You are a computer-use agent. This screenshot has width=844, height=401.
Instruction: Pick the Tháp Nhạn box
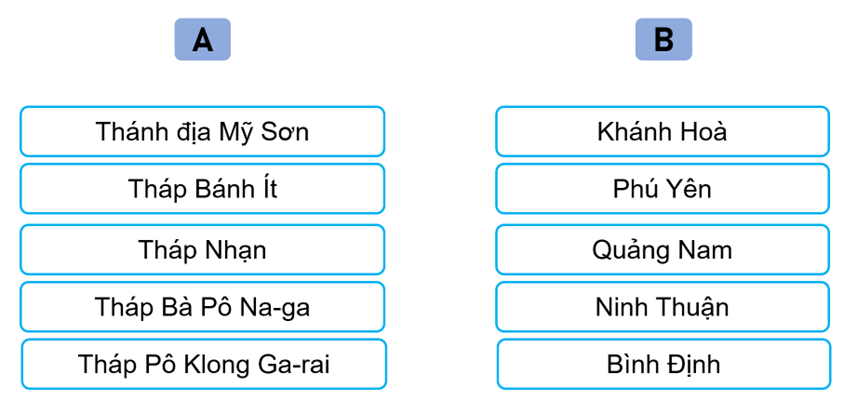(202, 249)
